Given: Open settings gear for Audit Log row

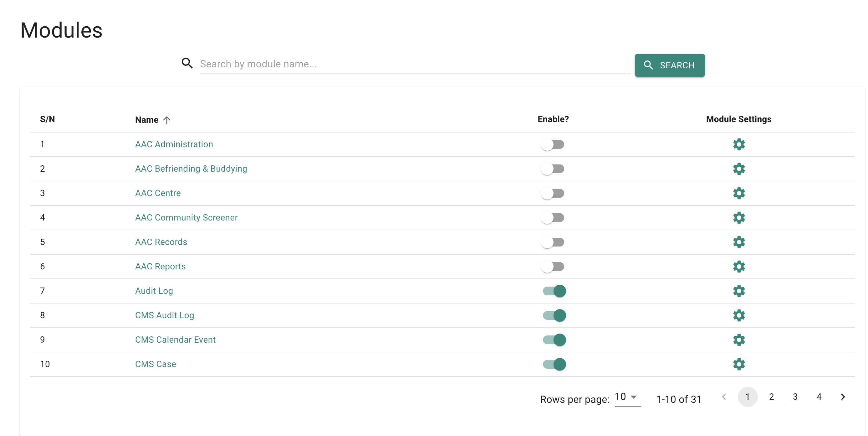Looking at the screenshot, I should point(738,291).
